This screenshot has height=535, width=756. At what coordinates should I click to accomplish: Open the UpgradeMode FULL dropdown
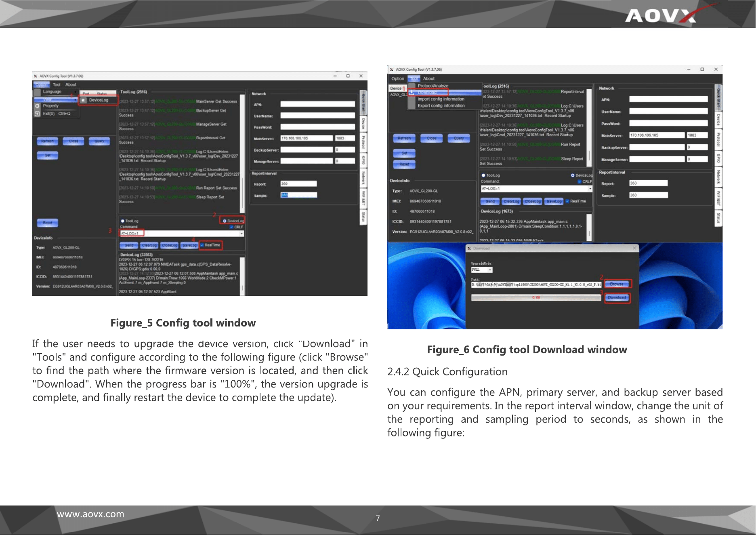coord(482,270)
